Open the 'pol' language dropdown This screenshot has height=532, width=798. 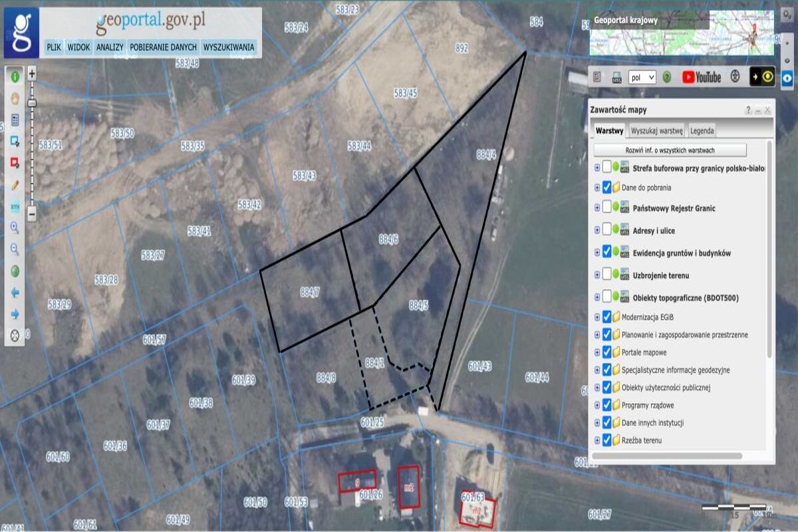point(642,77)
